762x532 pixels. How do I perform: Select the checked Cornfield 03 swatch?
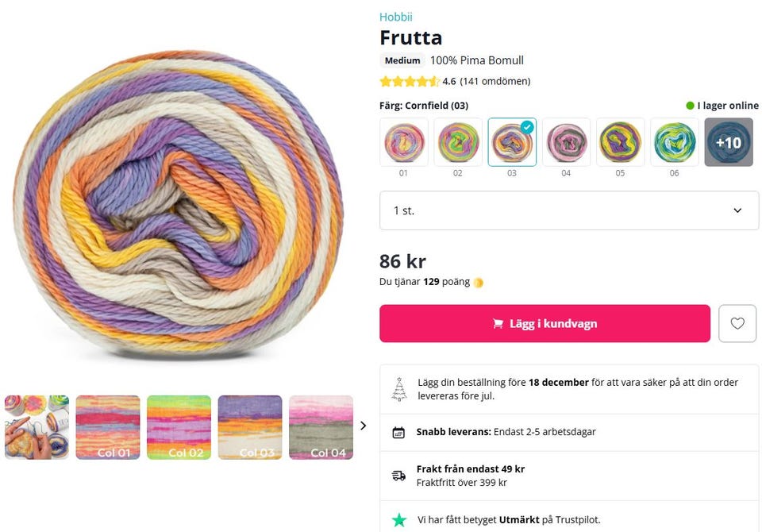(x=512, y=142)
